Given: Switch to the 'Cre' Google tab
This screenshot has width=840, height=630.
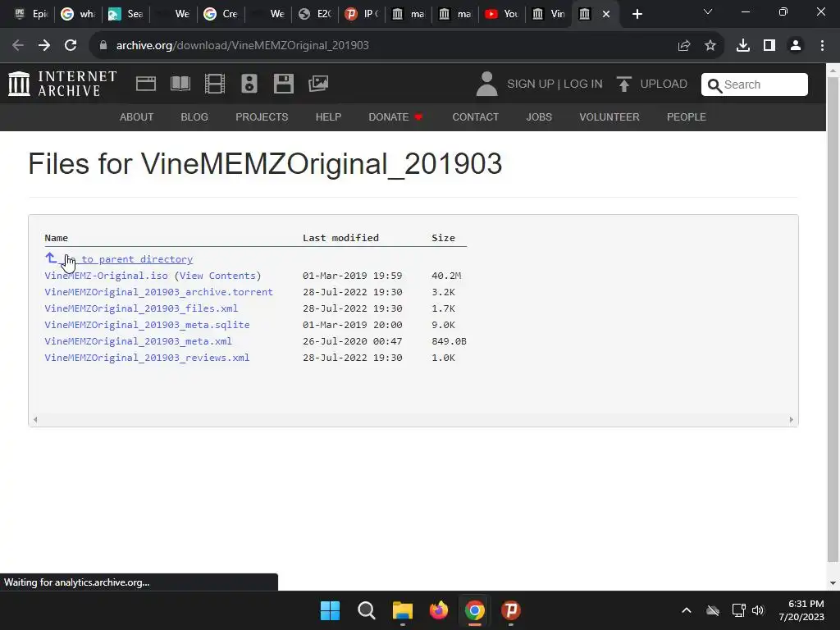Looking at the screenshot, I should point(221,14).
